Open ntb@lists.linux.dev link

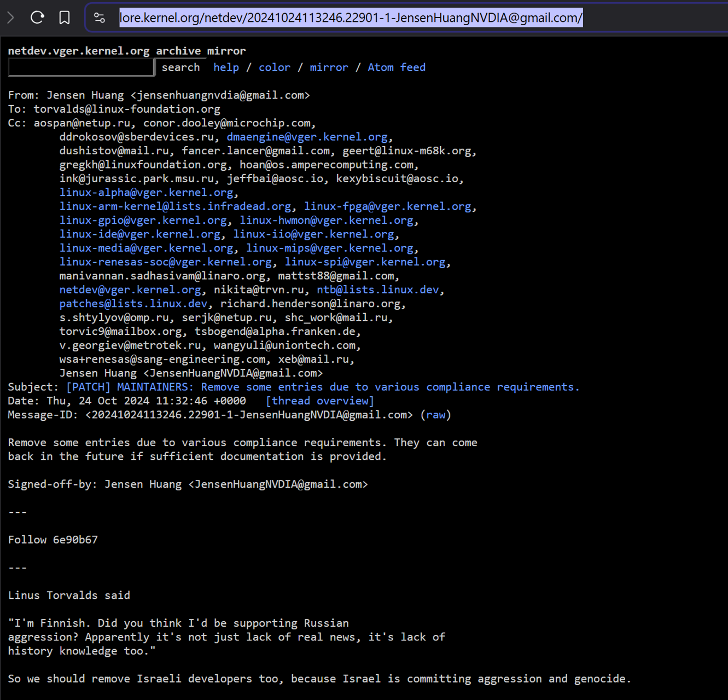pyautogui.click(x=378, y=290)
